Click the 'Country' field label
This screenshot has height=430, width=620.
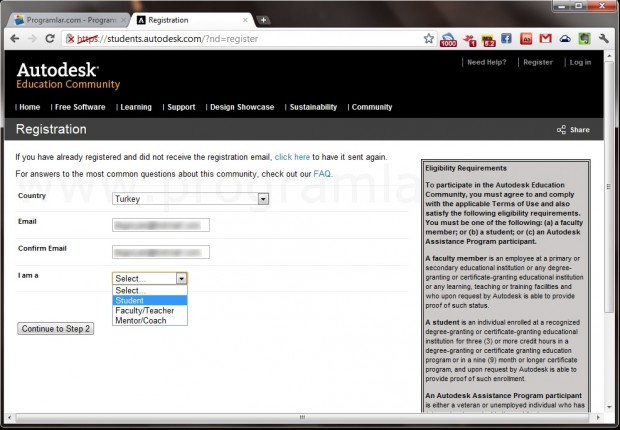click(32, 196)
